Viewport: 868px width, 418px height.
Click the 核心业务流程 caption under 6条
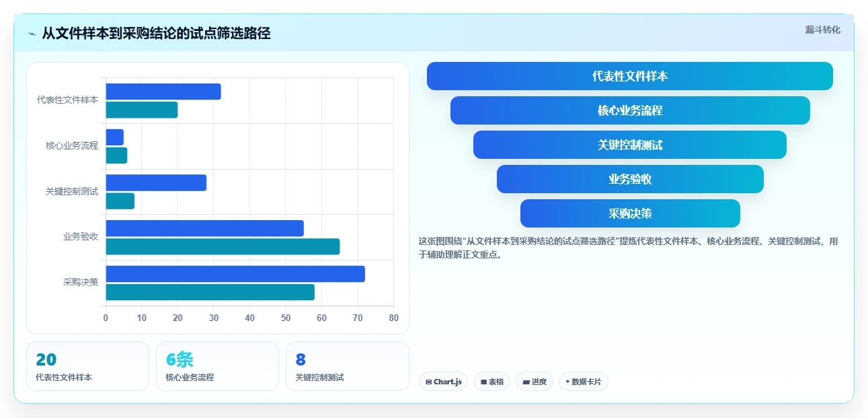(x=190, y=378)
